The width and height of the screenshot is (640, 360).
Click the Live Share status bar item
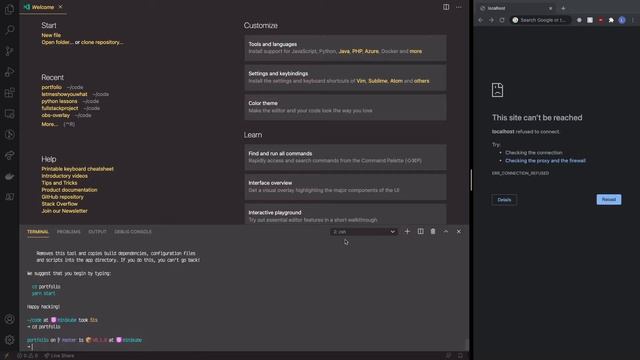(59, 356)
